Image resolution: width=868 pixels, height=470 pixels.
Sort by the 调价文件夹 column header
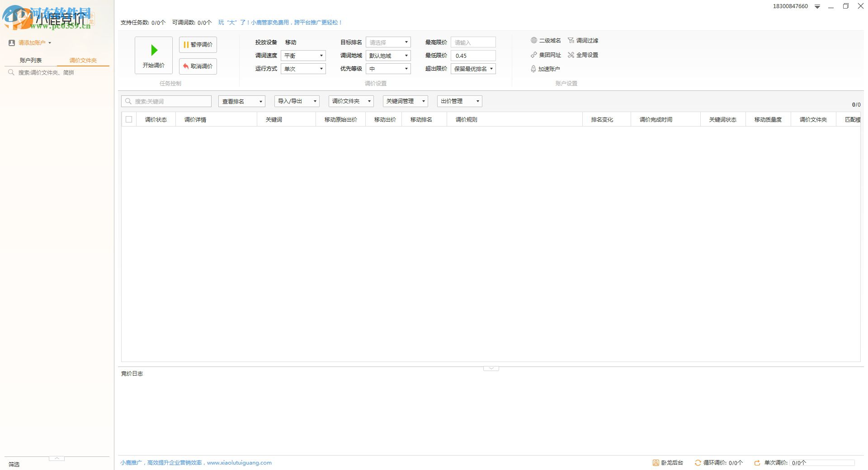coord(813,120)
